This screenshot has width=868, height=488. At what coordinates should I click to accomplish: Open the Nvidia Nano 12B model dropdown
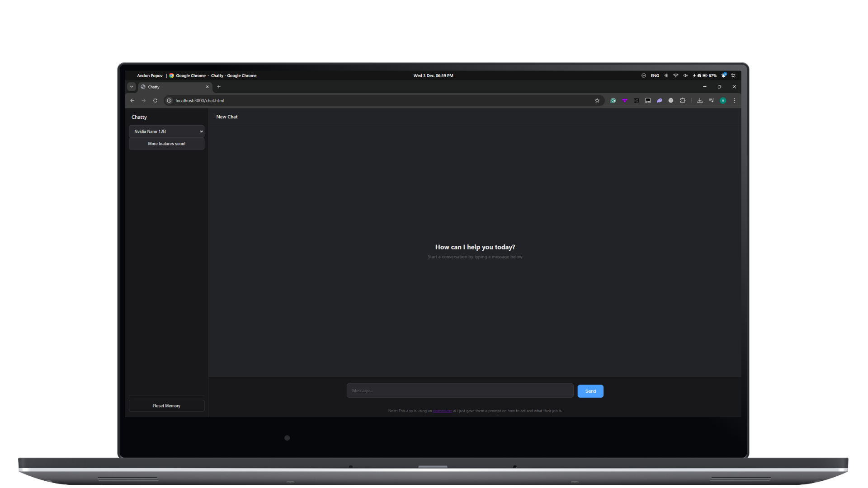[x=166, y=131]
